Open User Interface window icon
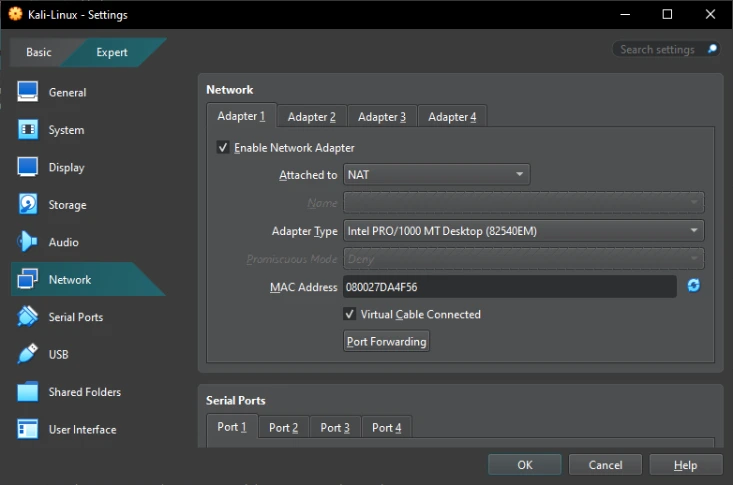Screen dimensions: 733x485 coord(28,429)
